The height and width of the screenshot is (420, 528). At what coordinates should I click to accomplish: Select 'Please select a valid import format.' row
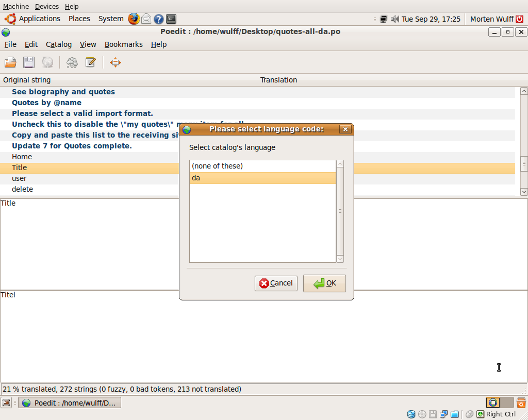coord(258,113)
